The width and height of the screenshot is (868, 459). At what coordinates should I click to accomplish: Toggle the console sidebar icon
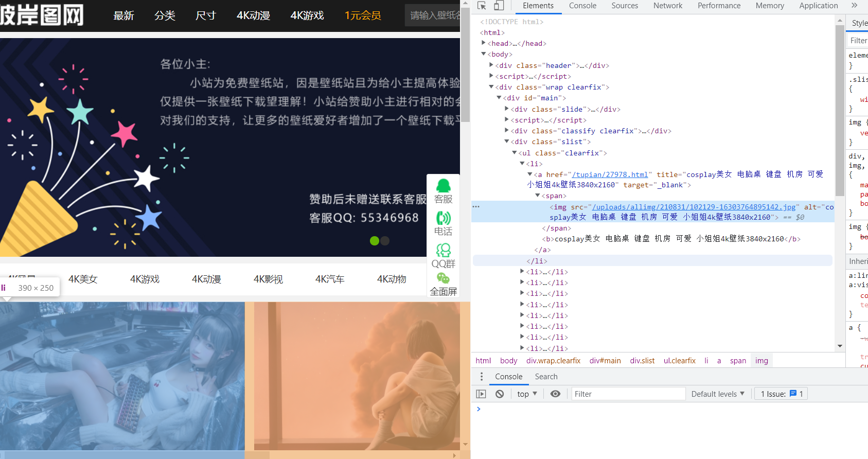coord(481,394)
